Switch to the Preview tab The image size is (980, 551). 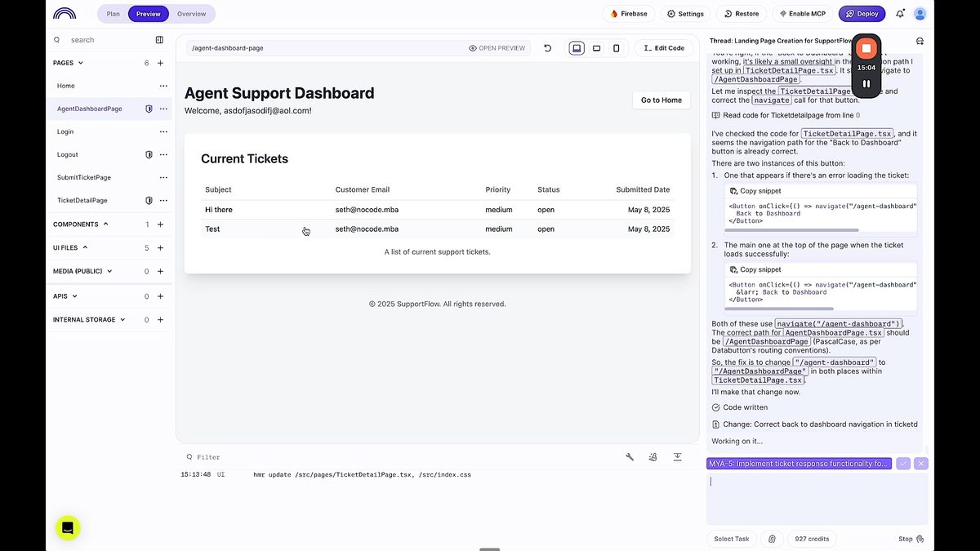point(149,14)
